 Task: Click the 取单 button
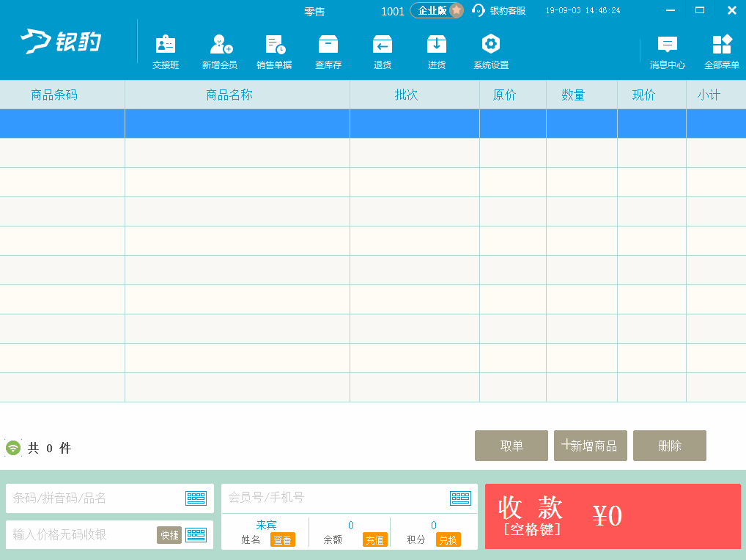512,446
